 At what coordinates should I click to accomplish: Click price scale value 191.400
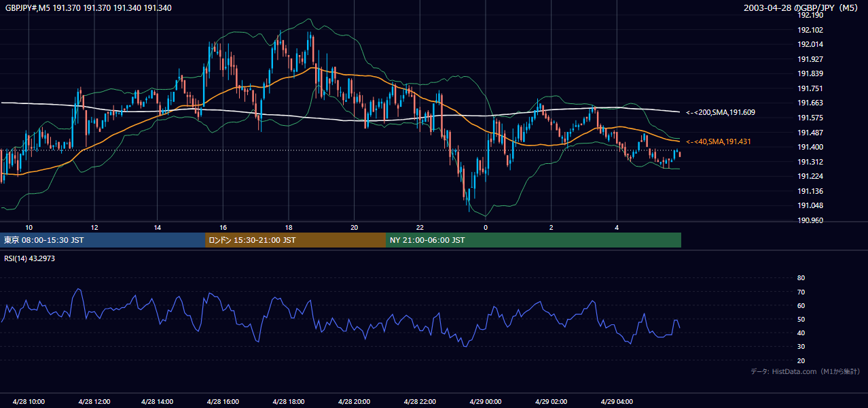[810, 147]
